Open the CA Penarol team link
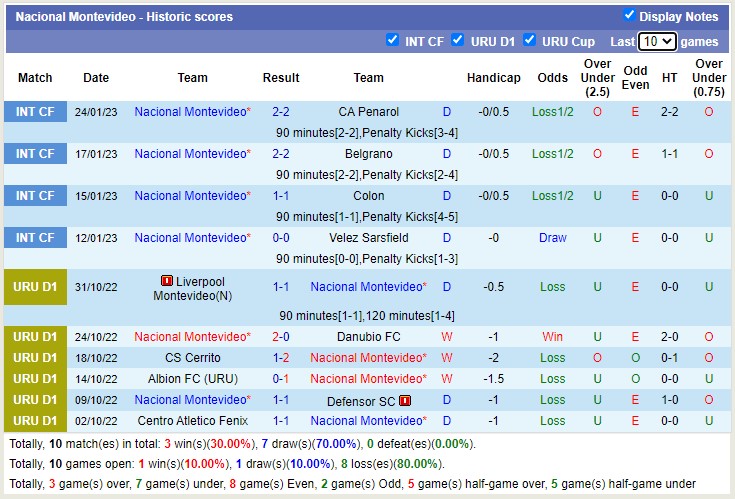 point(368,112)
